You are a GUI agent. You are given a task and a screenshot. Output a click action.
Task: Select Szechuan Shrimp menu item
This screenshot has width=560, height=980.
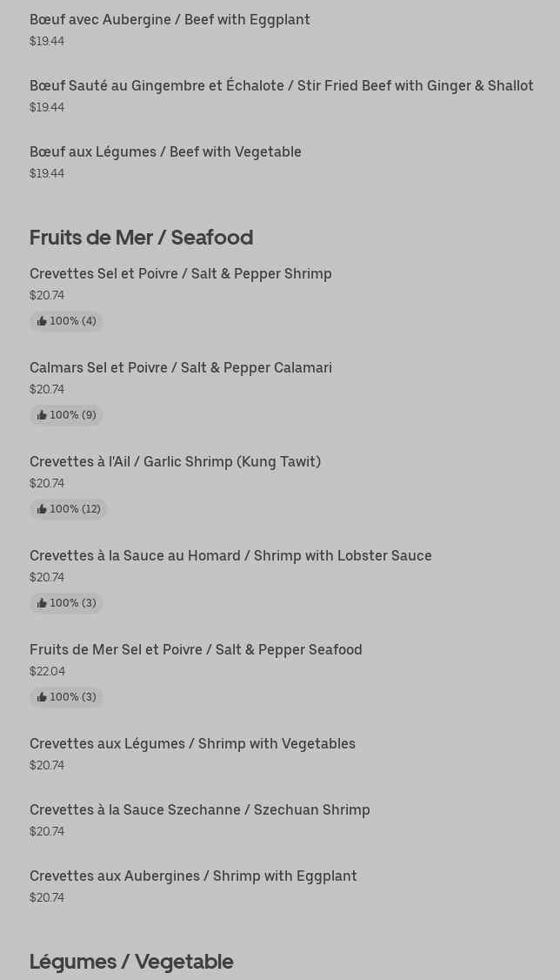pos(199,809)
